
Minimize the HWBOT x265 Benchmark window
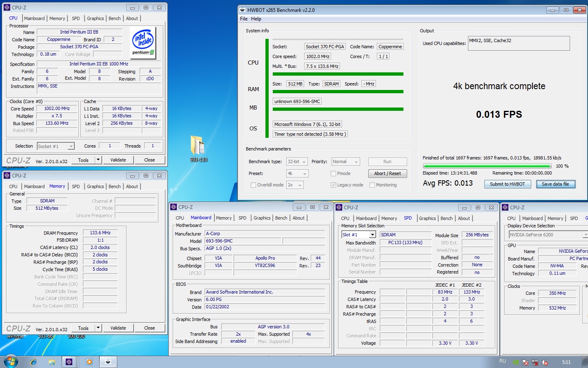point(552,10)
